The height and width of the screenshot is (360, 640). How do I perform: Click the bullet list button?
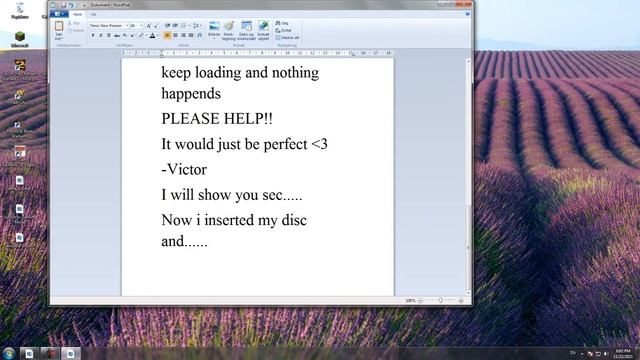coord(183,26)
